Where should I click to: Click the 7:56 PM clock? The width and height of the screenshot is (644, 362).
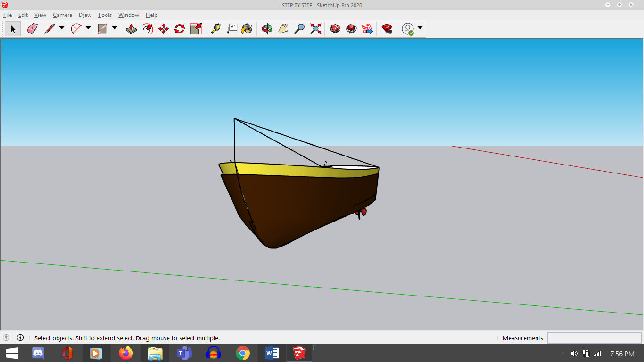622,354
